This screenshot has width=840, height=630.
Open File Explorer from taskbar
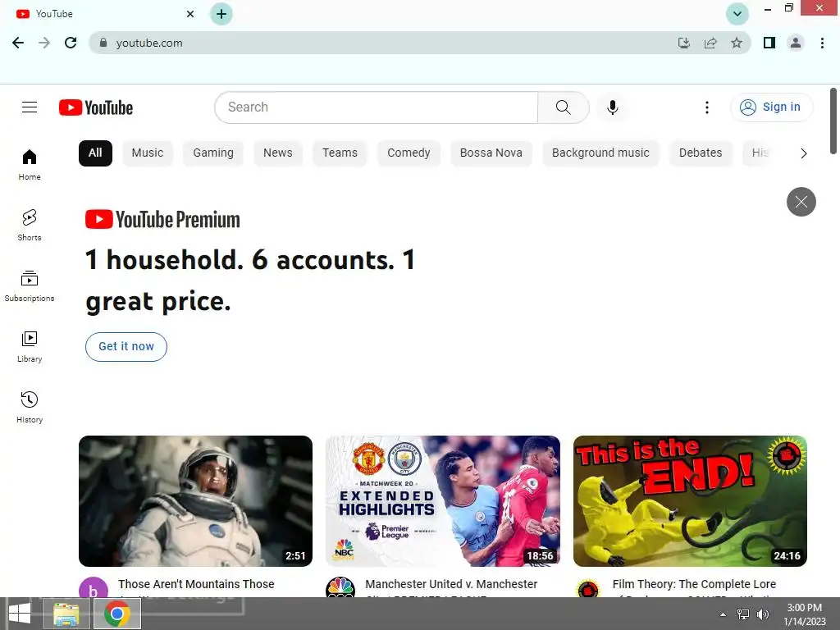[x=66, y=614]
